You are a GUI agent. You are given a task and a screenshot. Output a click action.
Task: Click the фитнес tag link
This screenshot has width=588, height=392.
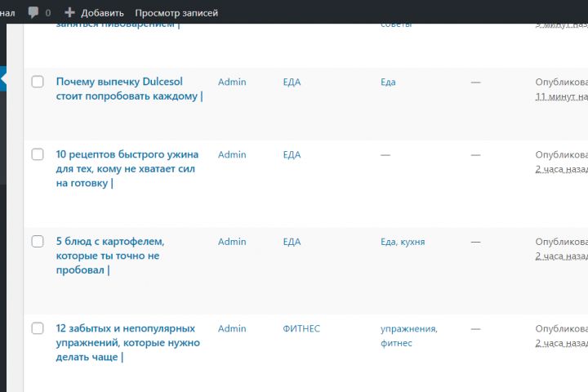pyautogui.click(x=396, y=343)
